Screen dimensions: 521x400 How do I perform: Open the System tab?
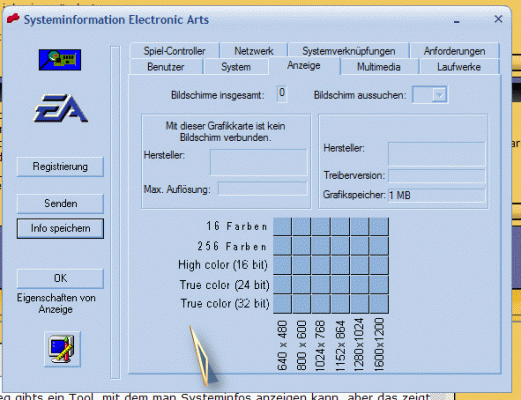pos(236,67)
